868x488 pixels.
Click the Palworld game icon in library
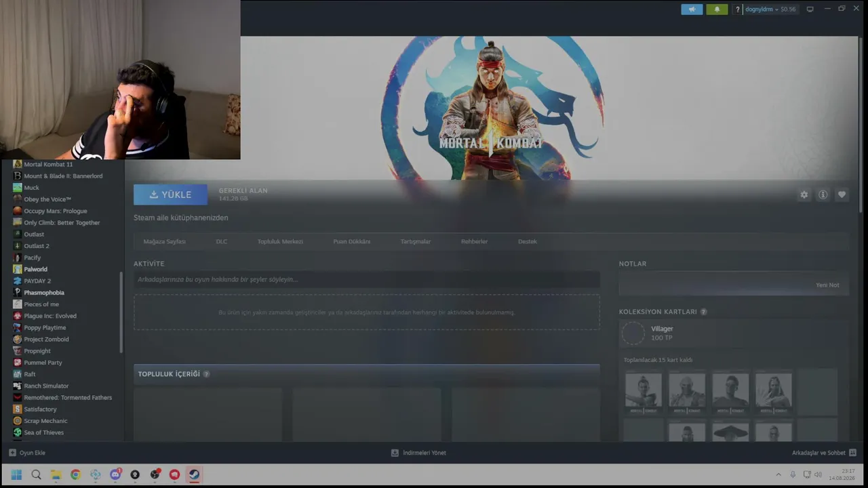point(17,269)
